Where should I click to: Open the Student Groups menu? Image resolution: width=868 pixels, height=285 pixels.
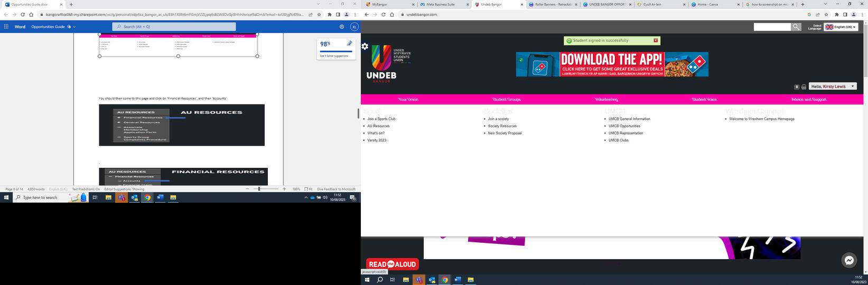click(x=507, y=99)
